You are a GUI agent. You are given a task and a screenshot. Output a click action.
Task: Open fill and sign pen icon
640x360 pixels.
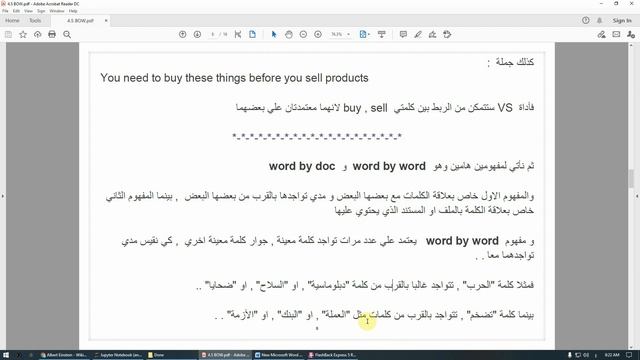click(x=601, y=35)
